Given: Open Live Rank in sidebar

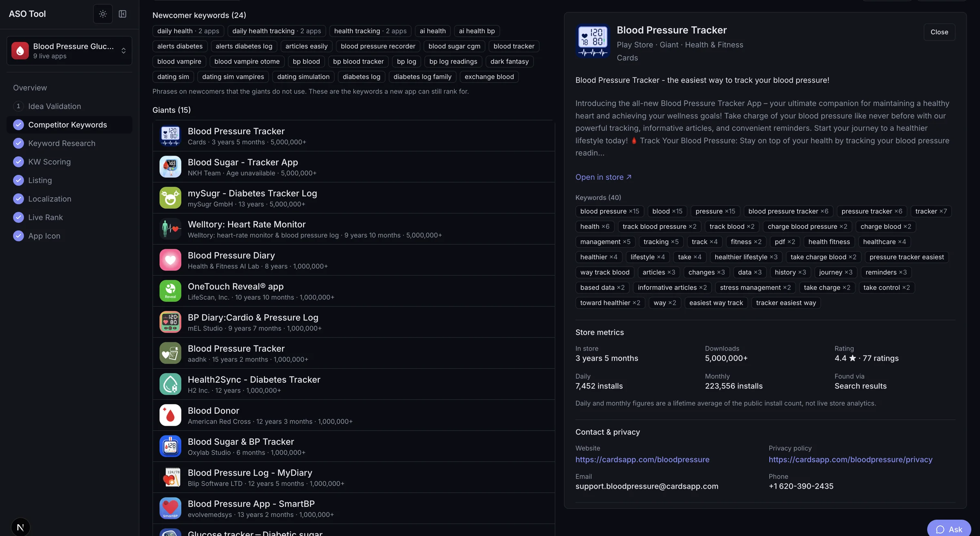Looking at the screenshot, I should point(45,217).
